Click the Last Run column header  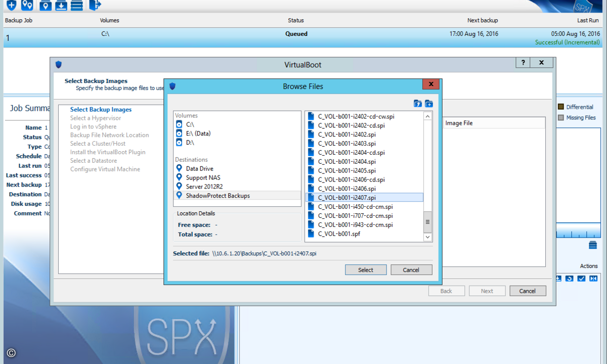click(588, 21)
